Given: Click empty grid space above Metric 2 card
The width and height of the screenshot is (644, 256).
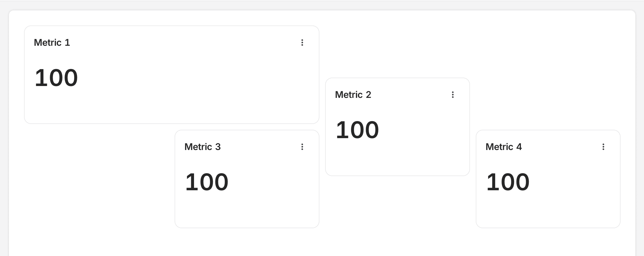Looking at the screenshot, I should [x=397, y=49].
